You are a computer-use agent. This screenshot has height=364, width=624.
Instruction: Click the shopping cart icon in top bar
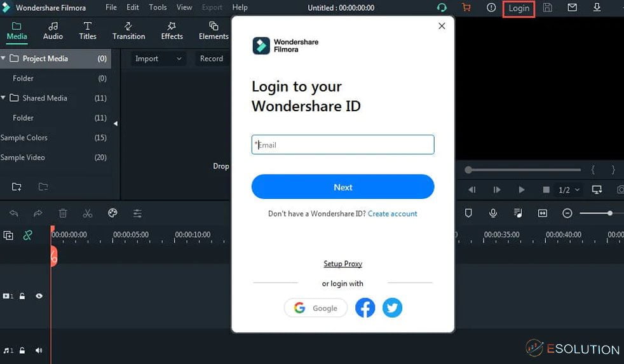[466, 8]
